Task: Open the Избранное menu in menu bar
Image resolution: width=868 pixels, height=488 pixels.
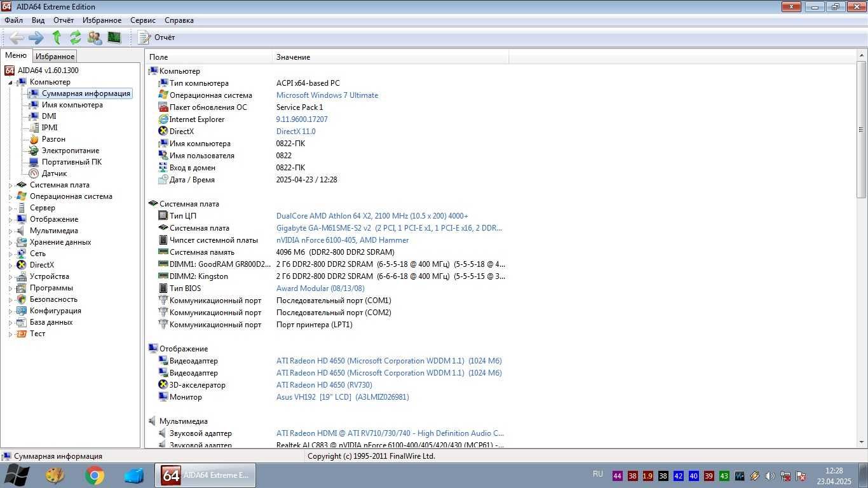Action: 102,20
